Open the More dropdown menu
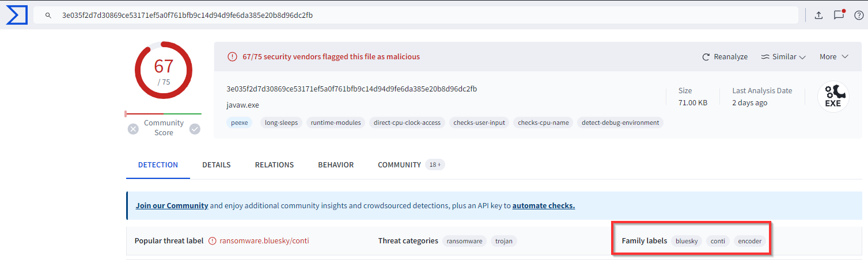Image resolution: width=868 pixels, height=260 pixels. pos(833,57)
